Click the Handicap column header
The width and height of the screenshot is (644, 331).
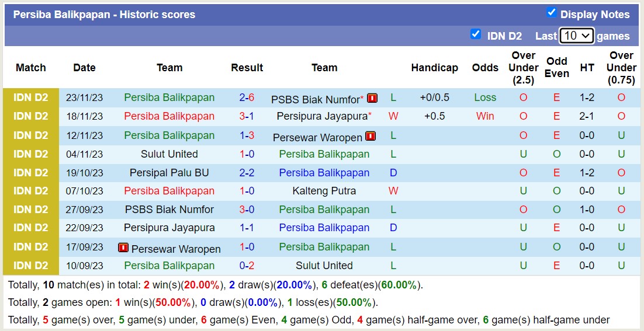point(435,68)
